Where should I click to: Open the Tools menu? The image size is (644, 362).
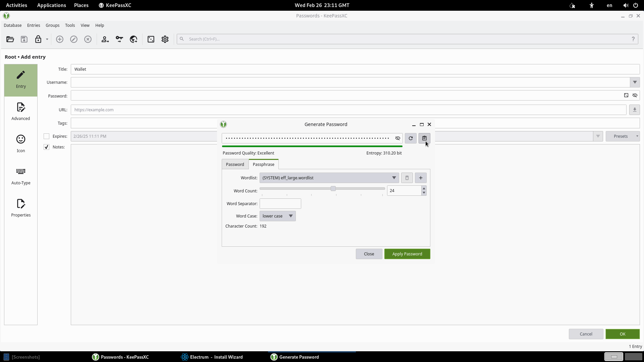point(70,25)
